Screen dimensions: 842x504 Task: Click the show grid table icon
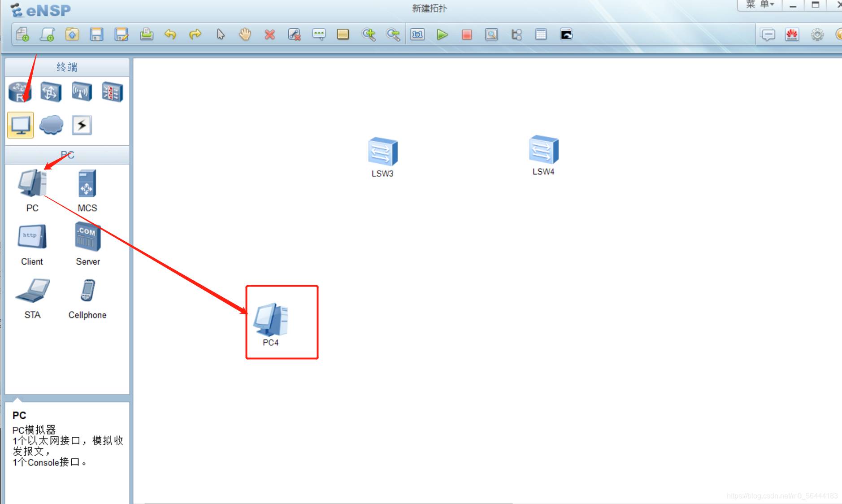point(541,35)
